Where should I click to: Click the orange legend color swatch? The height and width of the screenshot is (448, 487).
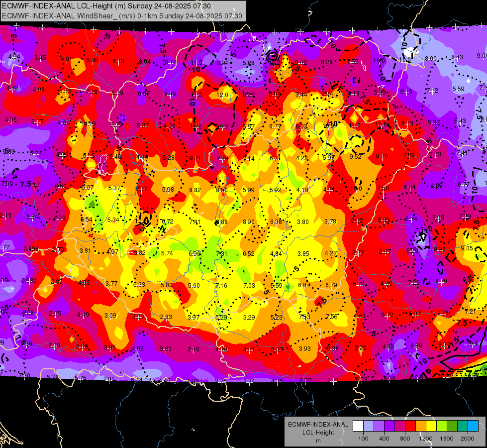tap(420, 426)
